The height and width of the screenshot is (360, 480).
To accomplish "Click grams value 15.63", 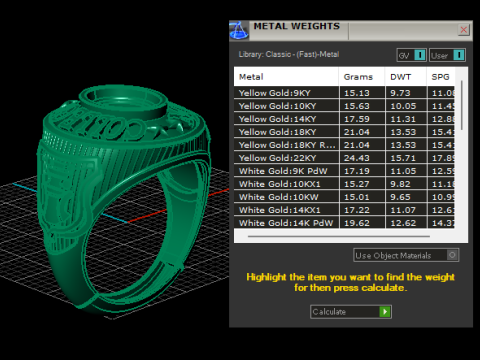I will pos(357,106).
